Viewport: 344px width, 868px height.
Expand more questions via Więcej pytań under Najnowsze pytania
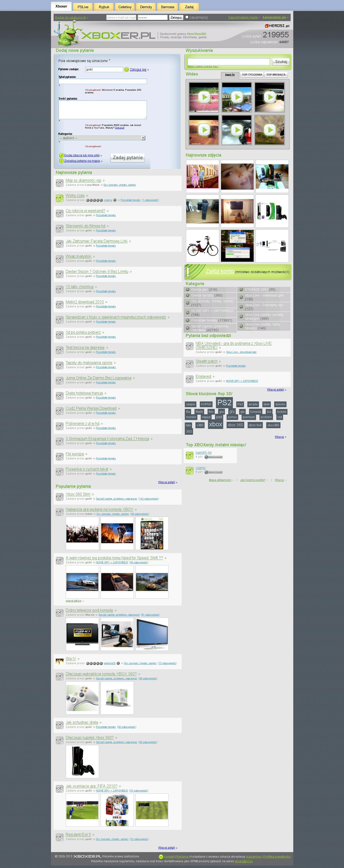167,482
